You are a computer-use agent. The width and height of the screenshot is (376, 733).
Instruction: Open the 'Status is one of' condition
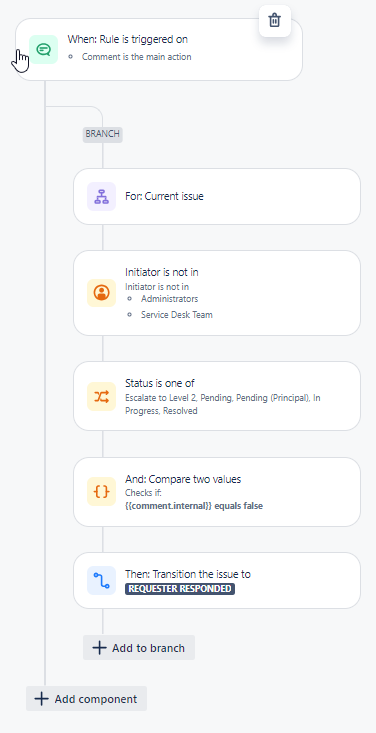point(217,396)
